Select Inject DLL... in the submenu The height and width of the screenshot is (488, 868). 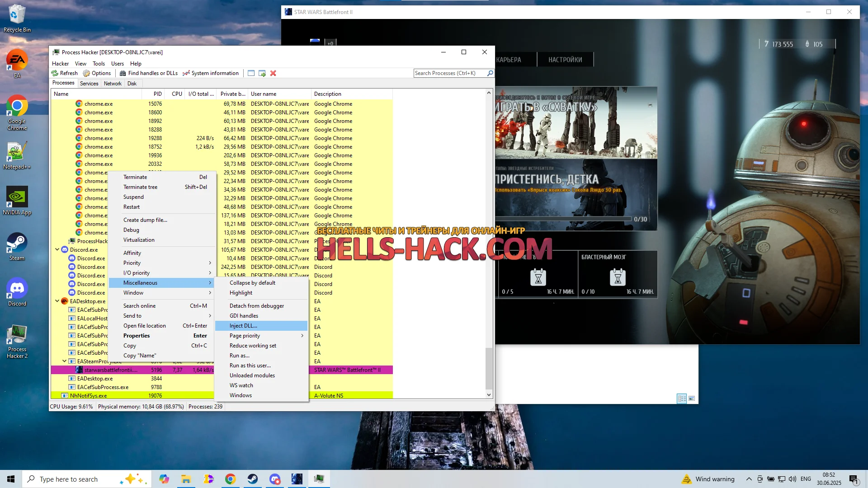[x=261, y=326]
